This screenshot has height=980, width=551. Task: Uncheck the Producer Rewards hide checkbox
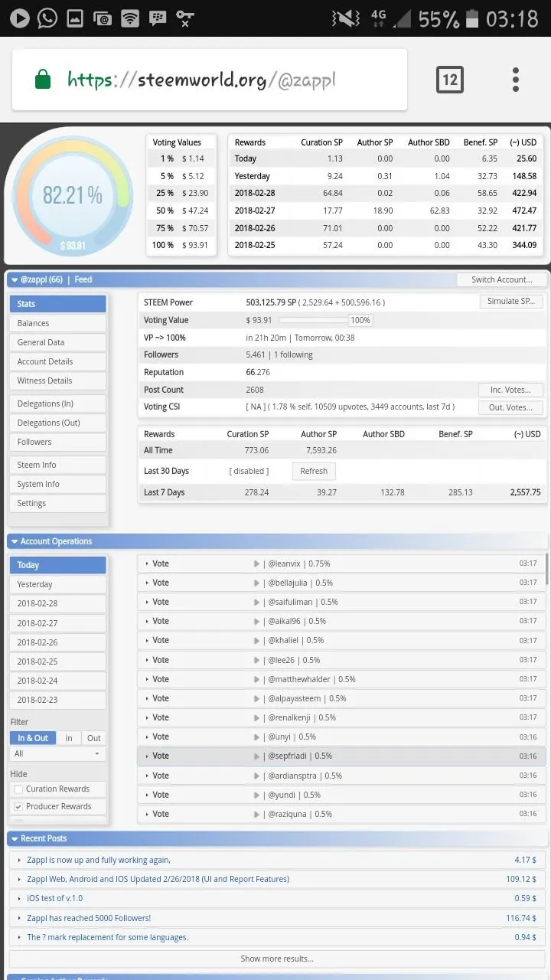point(18,806)
